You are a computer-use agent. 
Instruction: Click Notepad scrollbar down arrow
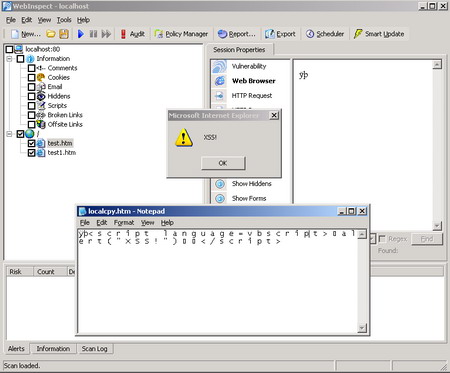(362, 328)
